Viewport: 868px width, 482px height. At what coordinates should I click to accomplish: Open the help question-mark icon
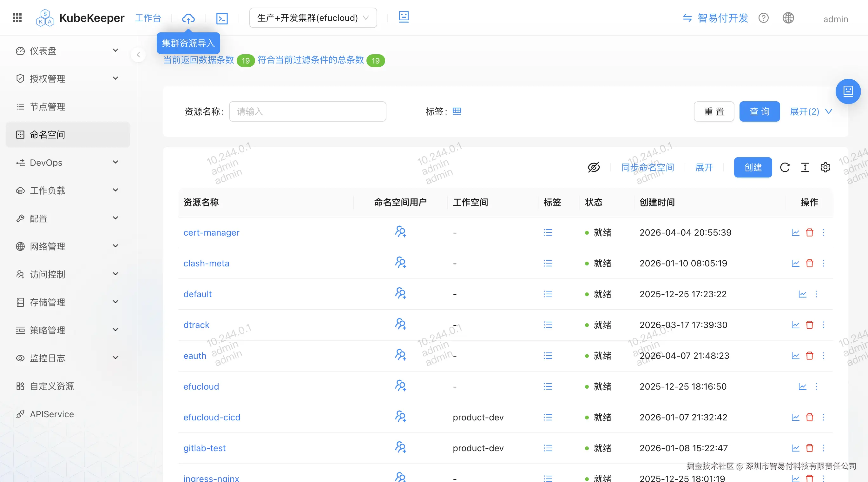click(x=763, y=18)
